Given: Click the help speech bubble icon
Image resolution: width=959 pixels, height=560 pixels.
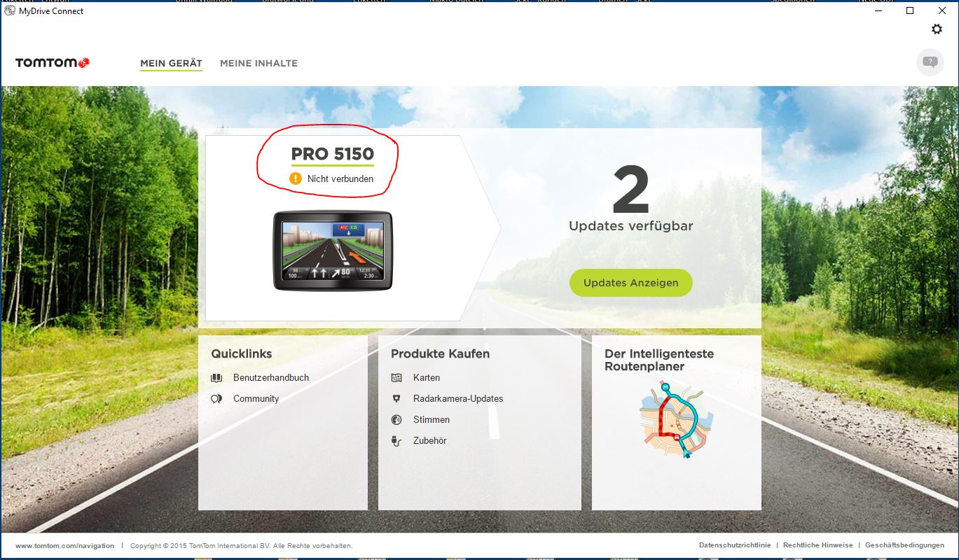Looking at the screenshot, I should pyautogui.click(x=930, y=62).
